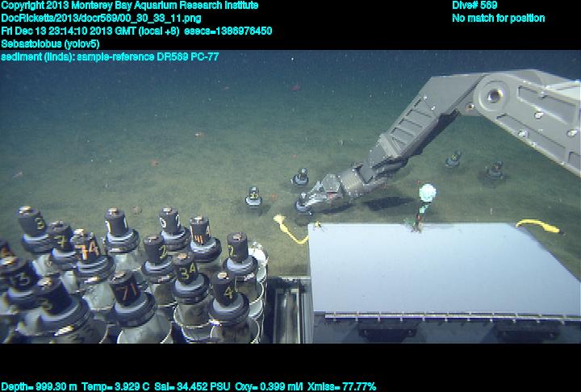Click push core handle labeled 74

point(90,247)
